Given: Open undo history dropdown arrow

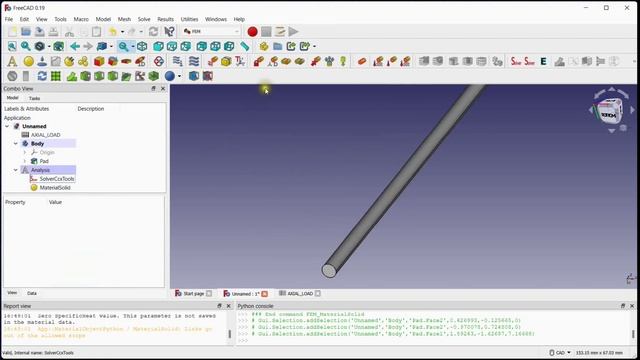Looking at the screenshot, I should pos(122,31).
